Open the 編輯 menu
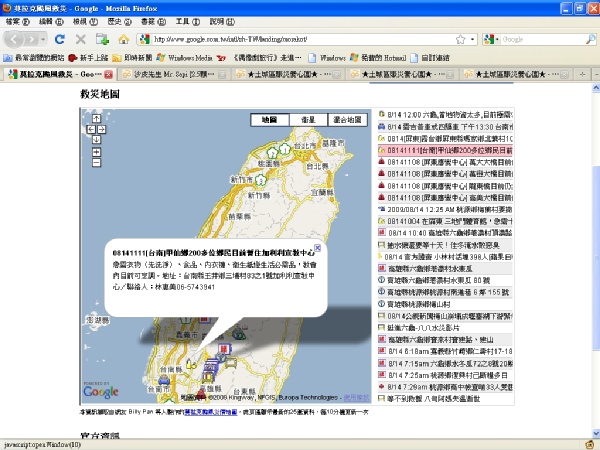 pos(51,22)
